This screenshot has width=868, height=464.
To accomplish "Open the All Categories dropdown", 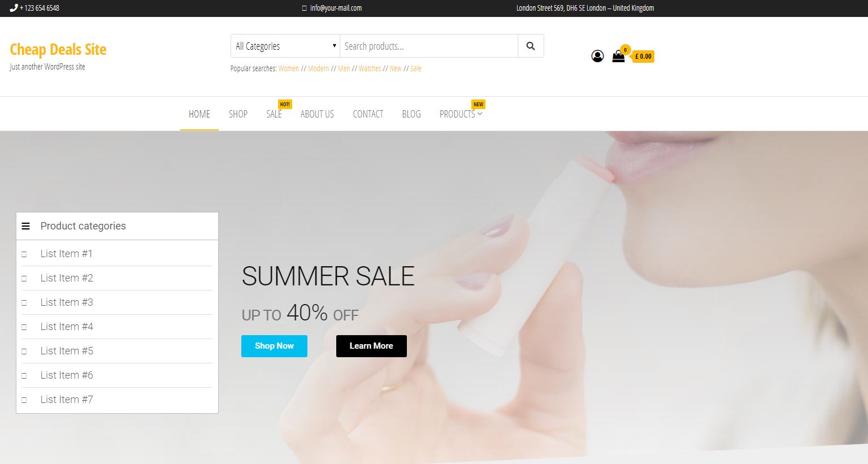I will pos(285,46).
